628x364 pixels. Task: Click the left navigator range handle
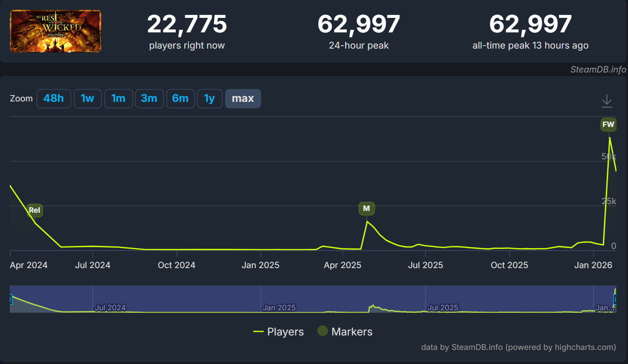click(11, 299)
